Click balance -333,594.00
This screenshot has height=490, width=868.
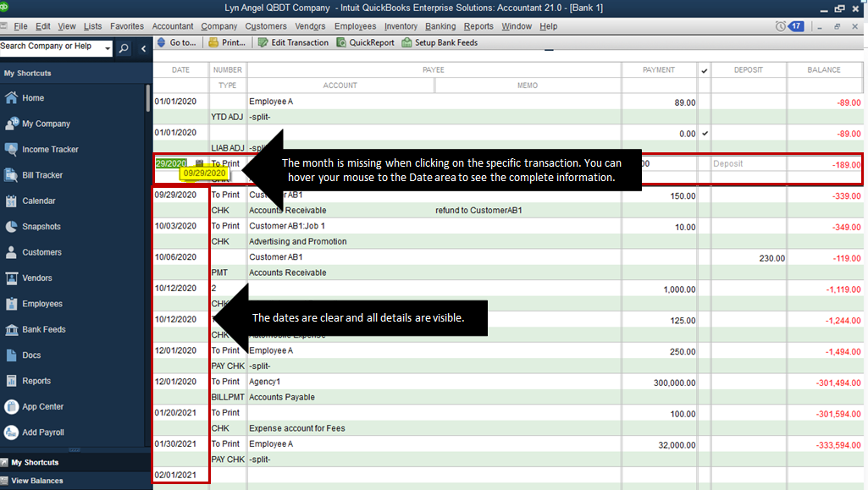click(x=838, y=445)
